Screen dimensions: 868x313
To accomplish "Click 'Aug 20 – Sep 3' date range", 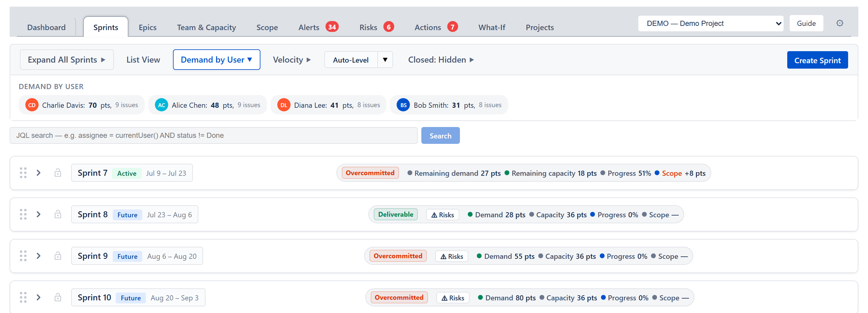I will pyautogui.click(x=175, y=298).
